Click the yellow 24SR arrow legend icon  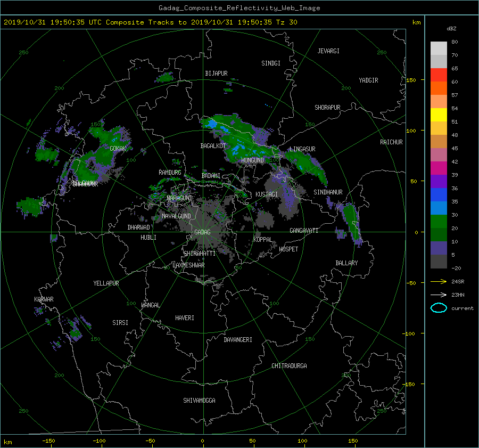pyautogui.click(x=439, y=281)
